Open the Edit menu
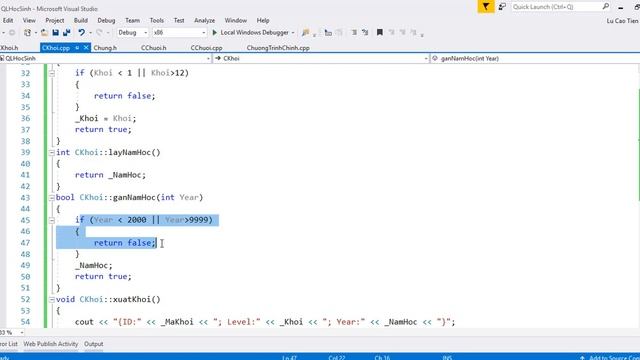The image size is (640, 360). coord(8,20)
